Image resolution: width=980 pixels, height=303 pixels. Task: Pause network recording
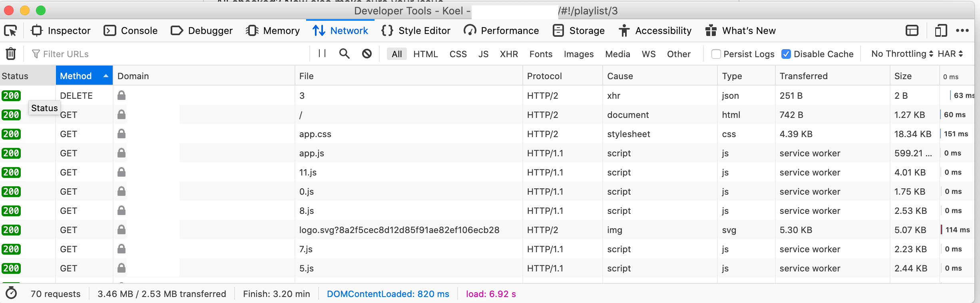coord(322,54)
